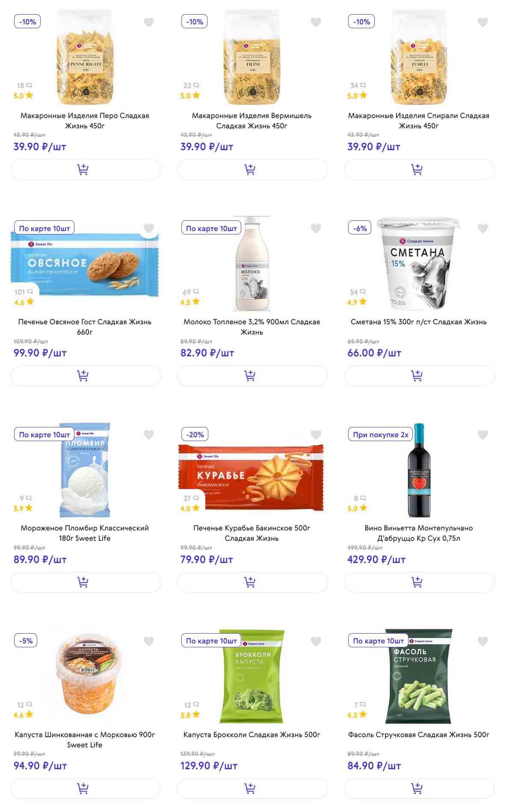Click the 'По карте 10шт' badge on broccoli
Image resolution: width=515 pixels, height=812 pixels.
coord(211,641)
